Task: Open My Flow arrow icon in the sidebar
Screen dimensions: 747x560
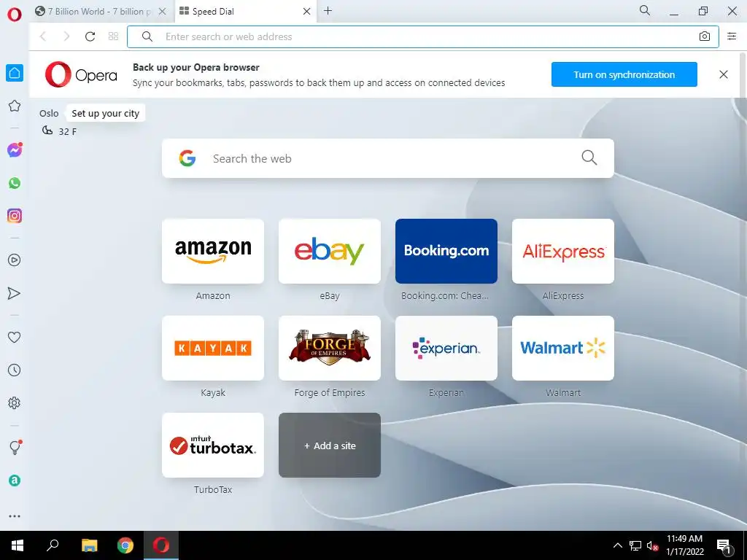Action: click(x=15, y=293)
